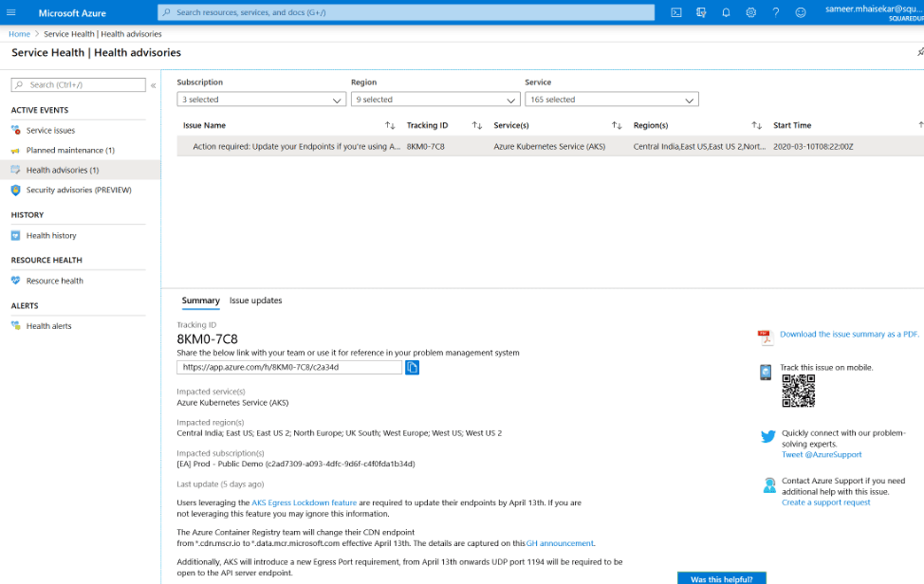This screenshot has width=924, height=584.
Task: Open Planned maintenance (1) in sidebar
Action: click(x=70, y=150)
